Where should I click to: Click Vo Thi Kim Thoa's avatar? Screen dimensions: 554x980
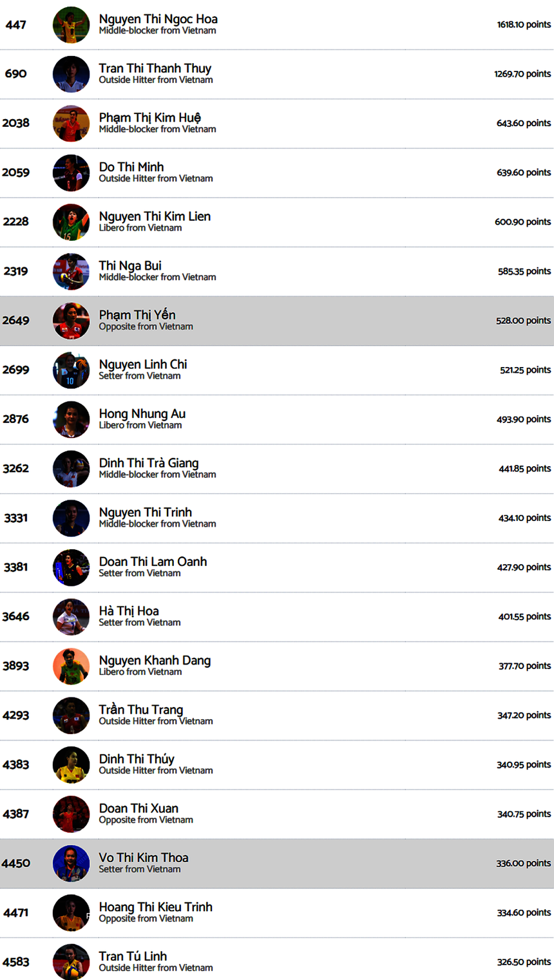pos(71,863)
